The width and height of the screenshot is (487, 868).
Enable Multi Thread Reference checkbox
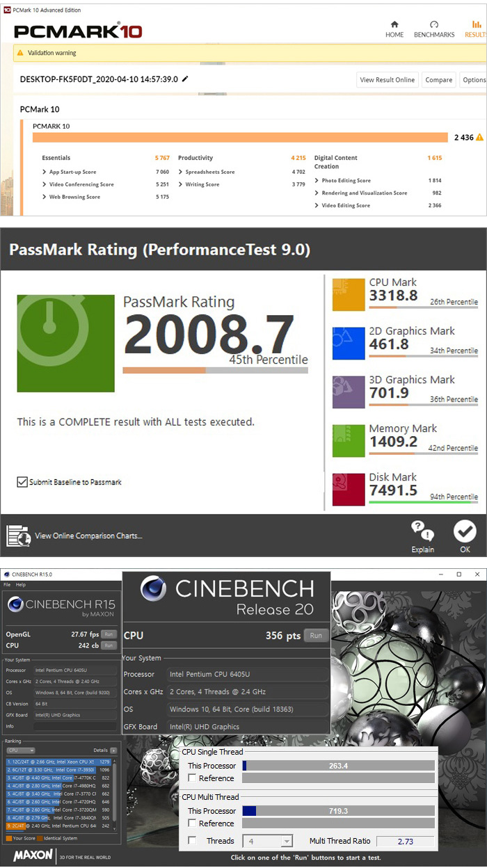[x=192, y=823]
